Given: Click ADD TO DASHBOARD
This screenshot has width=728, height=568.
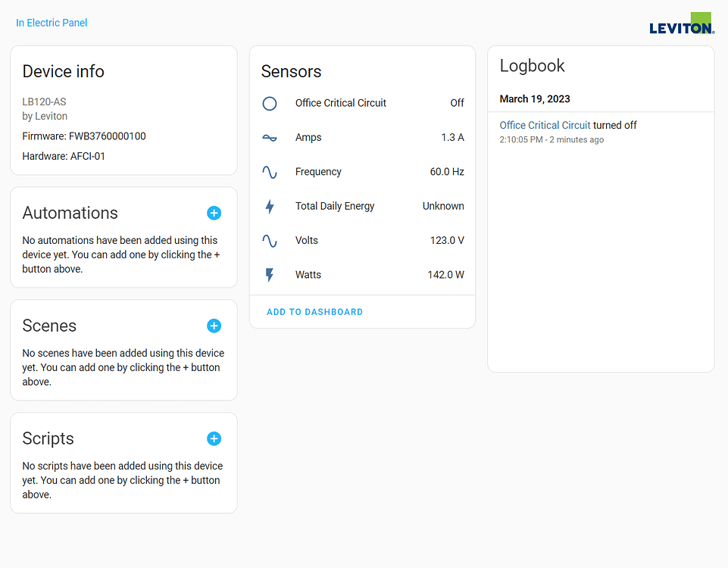Looking at the screenshot, I should tap(314, 311).
